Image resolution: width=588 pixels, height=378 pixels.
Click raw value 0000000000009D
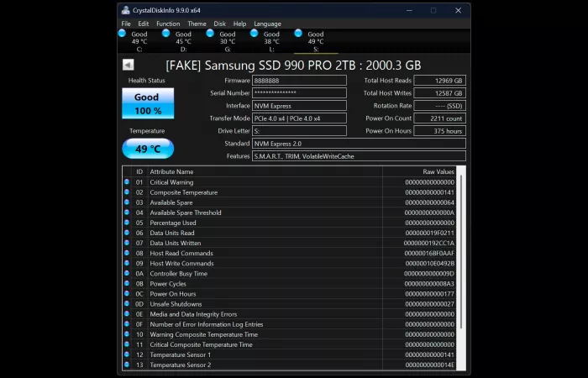click(429, 274)
